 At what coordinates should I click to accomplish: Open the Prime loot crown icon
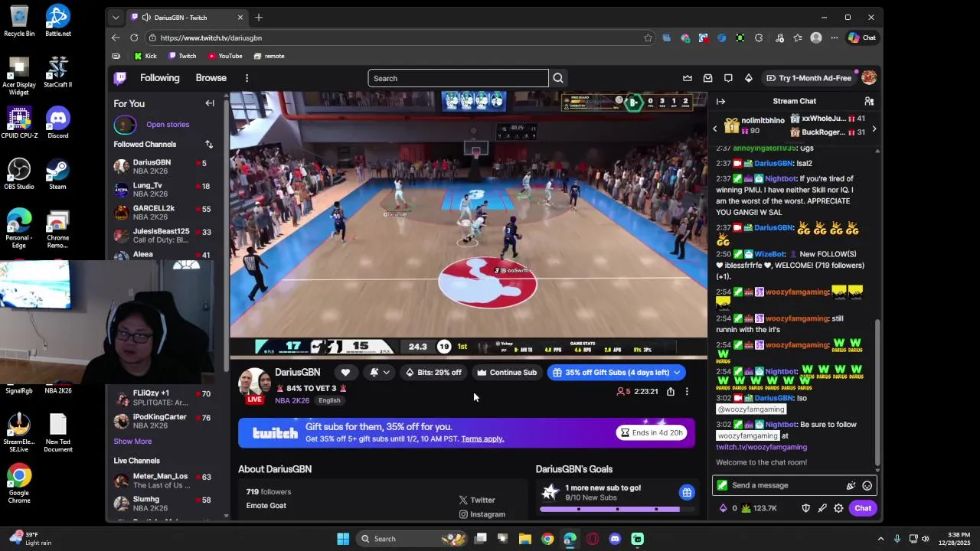tap(688, 78)
